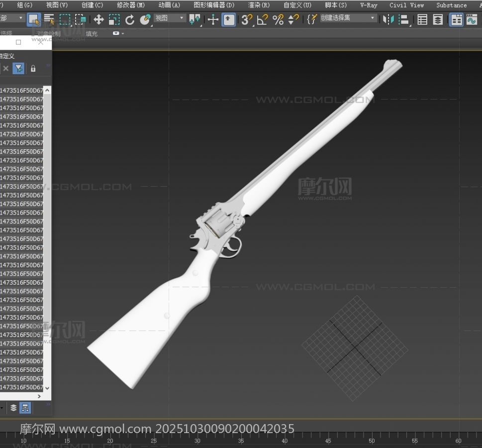
Task: Open the Mirror tool
Action: [x=388, y=19]
